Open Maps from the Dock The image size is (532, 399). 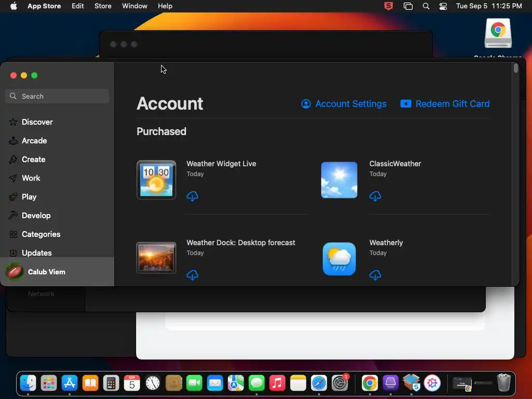tap(236, 383)
